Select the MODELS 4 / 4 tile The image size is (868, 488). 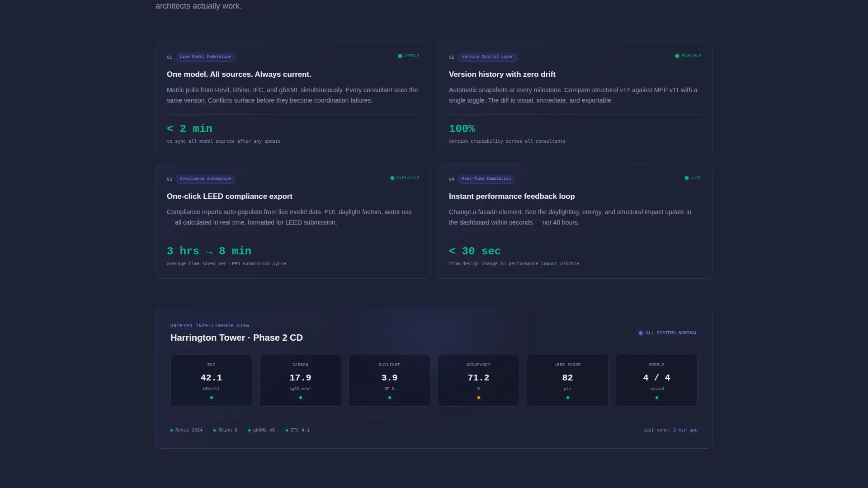point(656,380)
